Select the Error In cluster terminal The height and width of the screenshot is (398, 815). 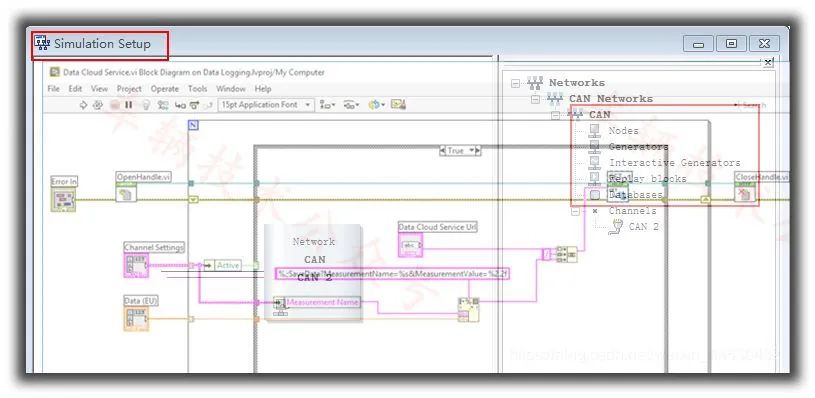pyautogui.click(x=63, y=200)
